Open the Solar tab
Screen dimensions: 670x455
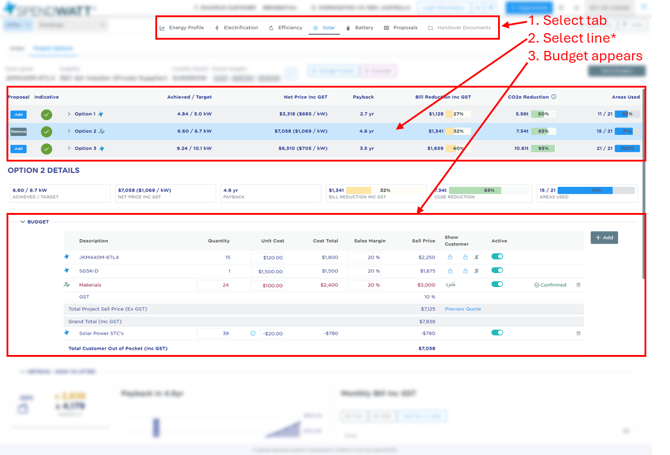point(324,28)
